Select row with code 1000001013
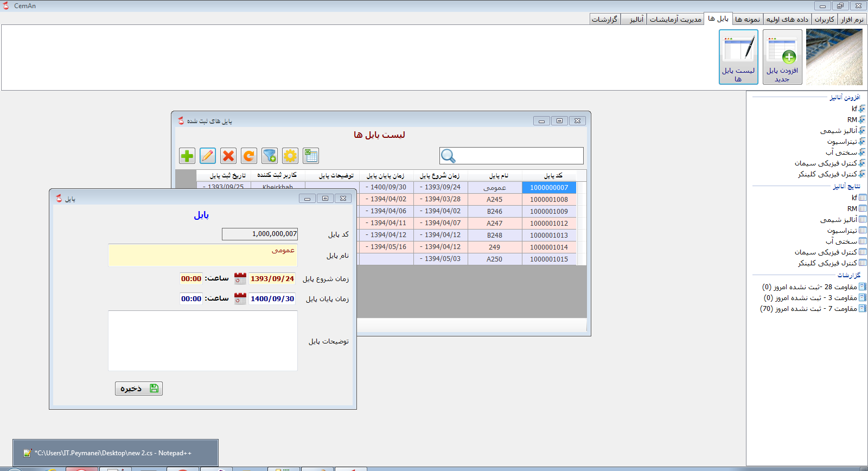This screenshot has height=471, width=868. 549,235
